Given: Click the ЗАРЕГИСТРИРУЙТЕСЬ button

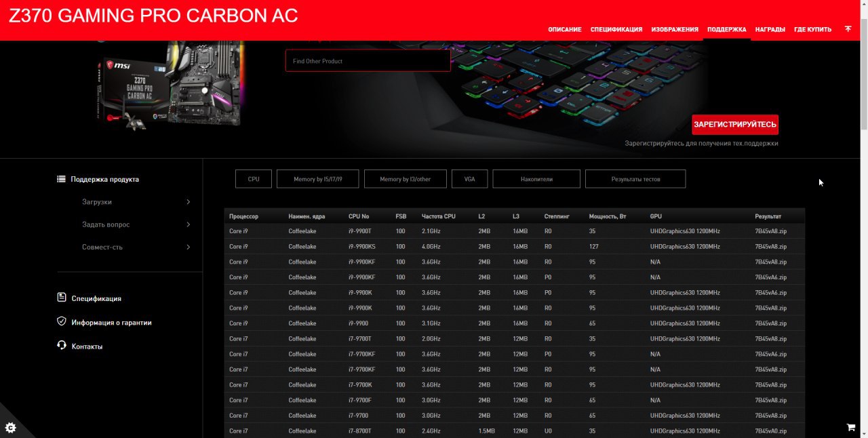Looking at the screenshot, I should 735,125.
